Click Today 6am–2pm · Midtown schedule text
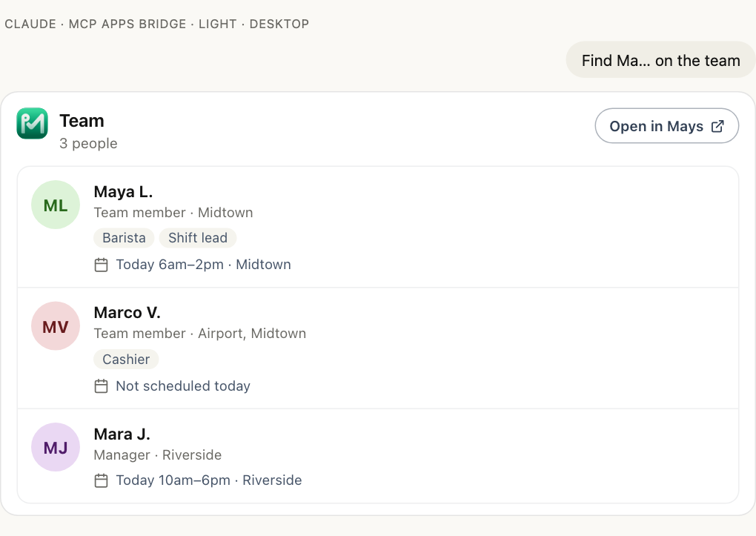This screenshot has width=756, height=536. click(x=204, y=265)
